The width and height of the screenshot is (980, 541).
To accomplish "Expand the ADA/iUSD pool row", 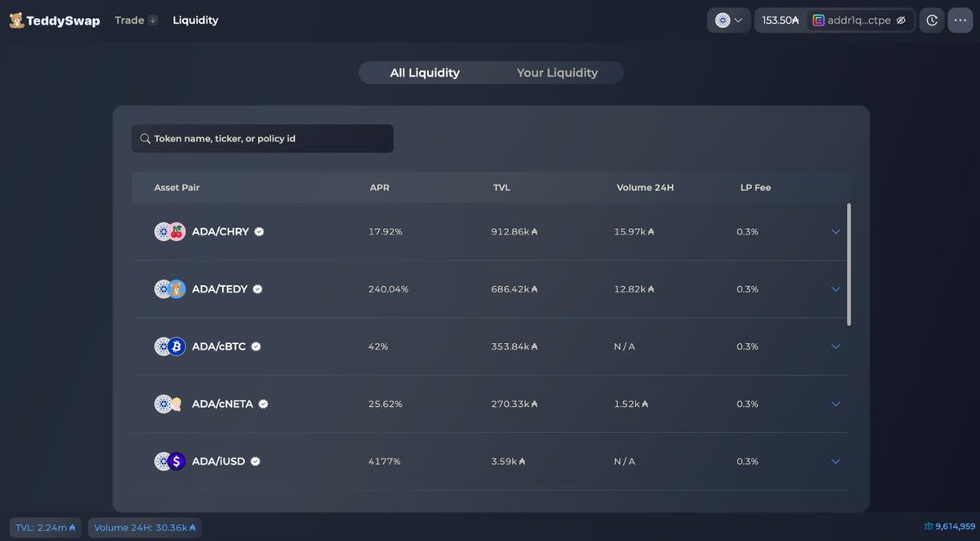I will [835, 462].
